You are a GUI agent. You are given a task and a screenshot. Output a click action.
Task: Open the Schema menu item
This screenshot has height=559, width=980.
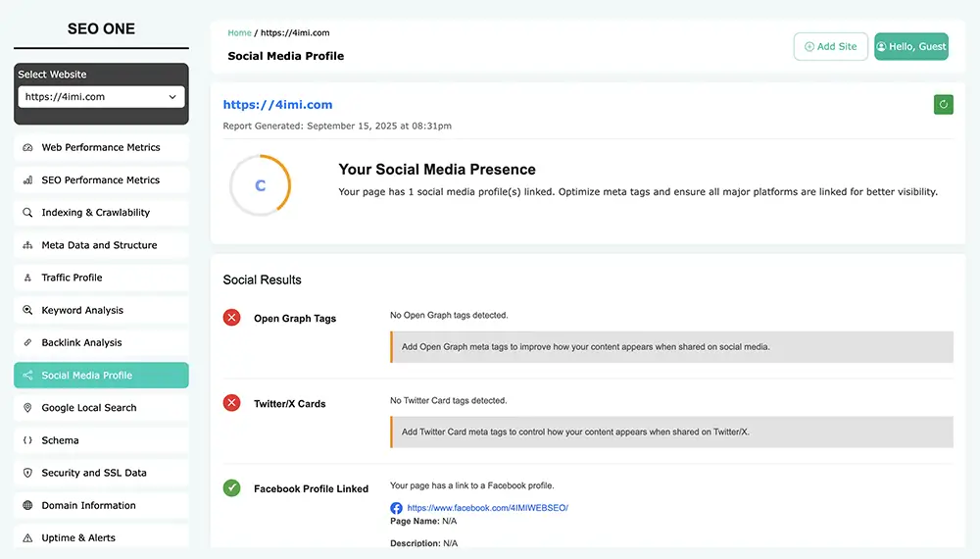tap(60, 440)
